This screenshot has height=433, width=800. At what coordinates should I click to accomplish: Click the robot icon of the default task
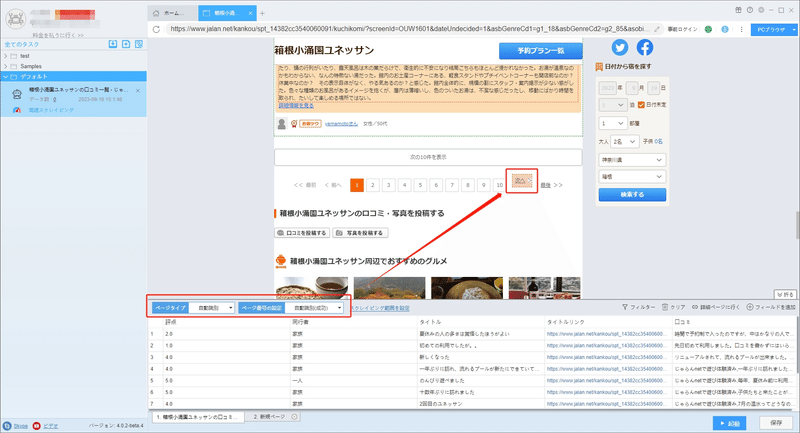[17, 94]
